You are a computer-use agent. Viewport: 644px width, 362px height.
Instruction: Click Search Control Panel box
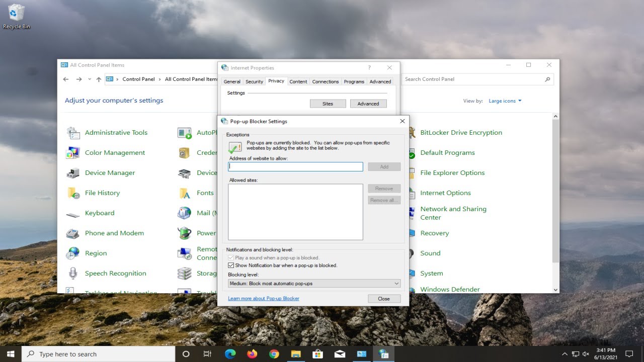478,79
